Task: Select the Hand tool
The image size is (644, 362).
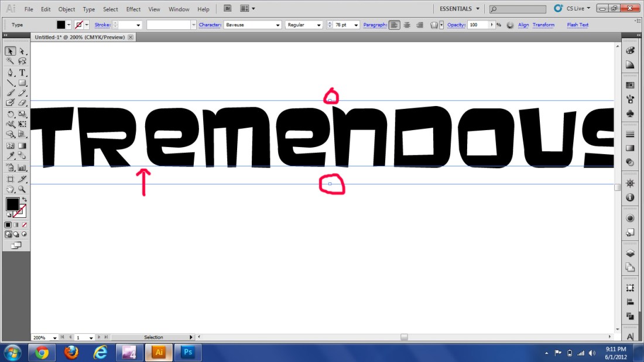Action: (x=11, y=189)
